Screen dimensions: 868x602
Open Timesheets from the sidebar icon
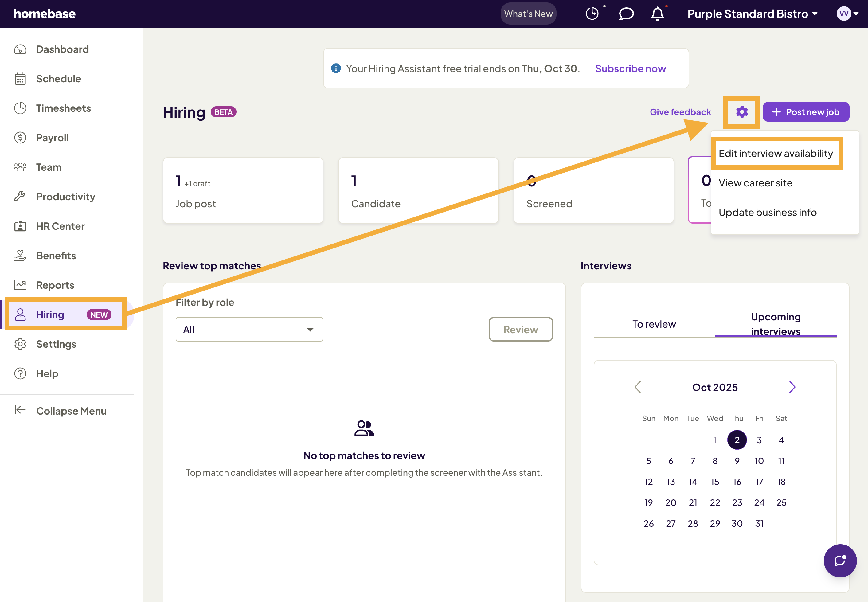[x=20, y=108]
